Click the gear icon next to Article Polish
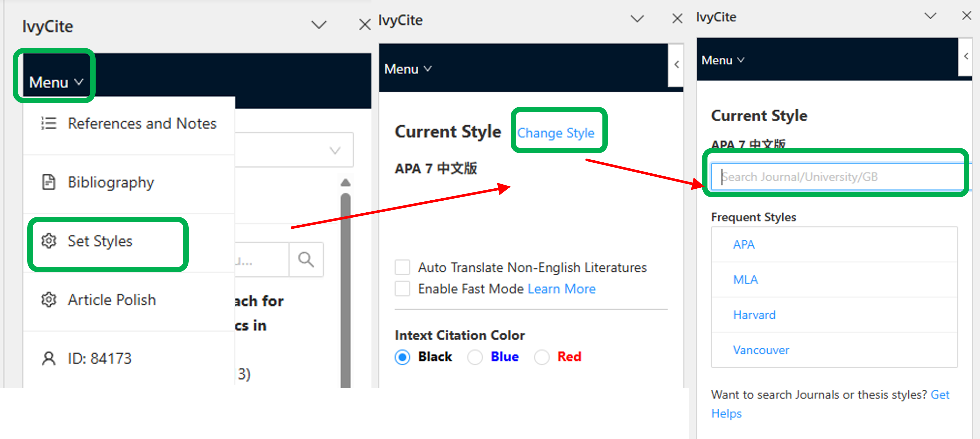980x439 pixels. 49,299
